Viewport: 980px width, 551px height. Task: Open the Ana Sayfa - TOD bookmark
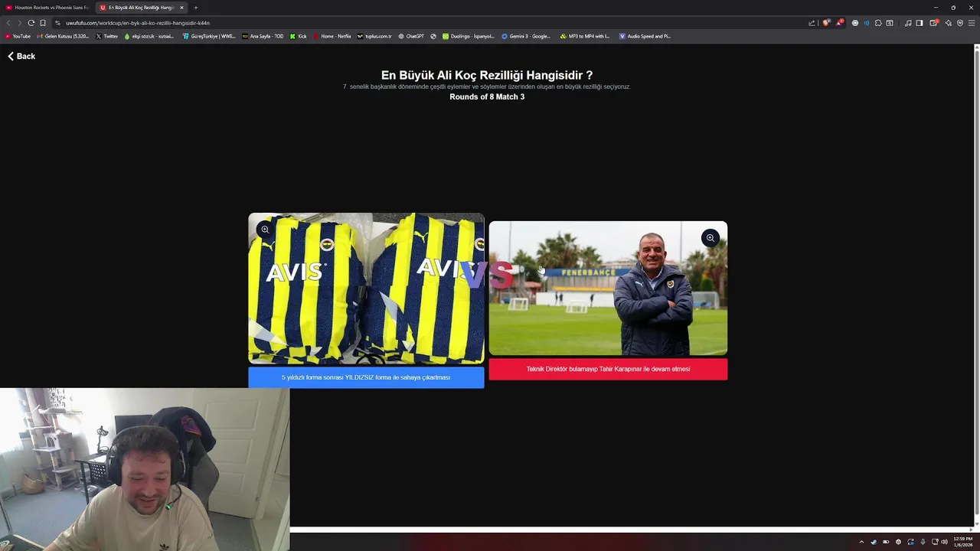(263, 36)
